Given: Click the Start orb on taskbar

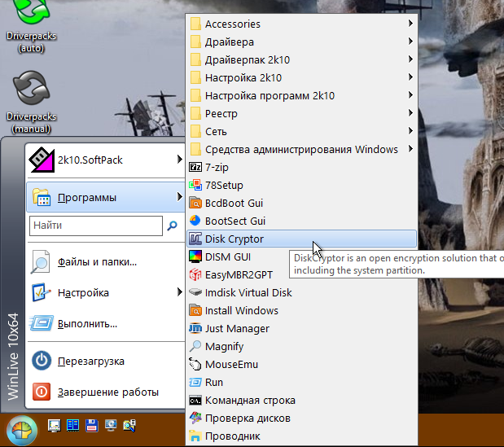Looking at the screenshot, I should point(22,431).
